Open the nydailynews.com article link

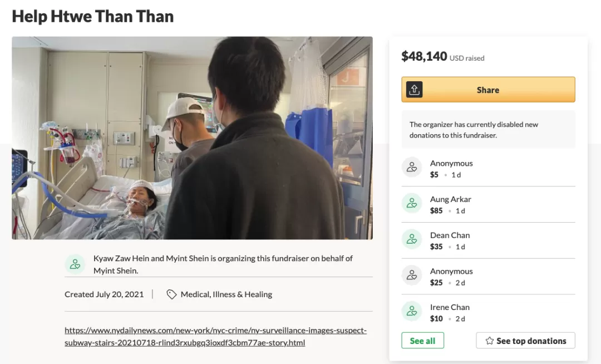pos(215,336)
